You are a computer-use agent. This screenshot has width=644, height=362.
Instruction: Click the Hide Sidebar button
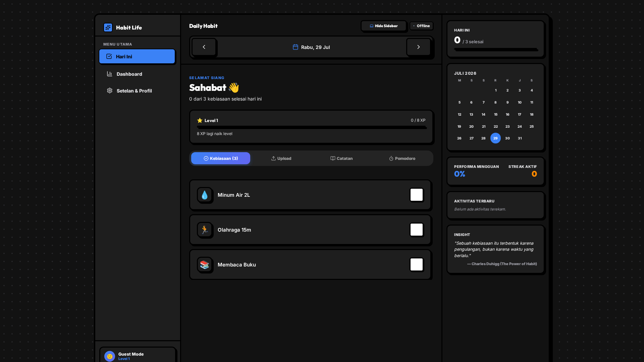point(384,26)
